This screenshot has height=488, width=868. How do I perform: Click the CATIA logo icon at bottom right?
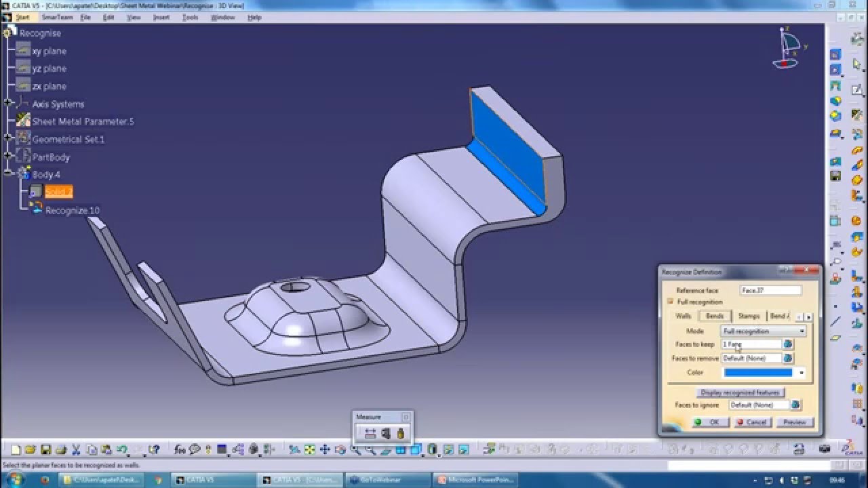pos(850,449)
